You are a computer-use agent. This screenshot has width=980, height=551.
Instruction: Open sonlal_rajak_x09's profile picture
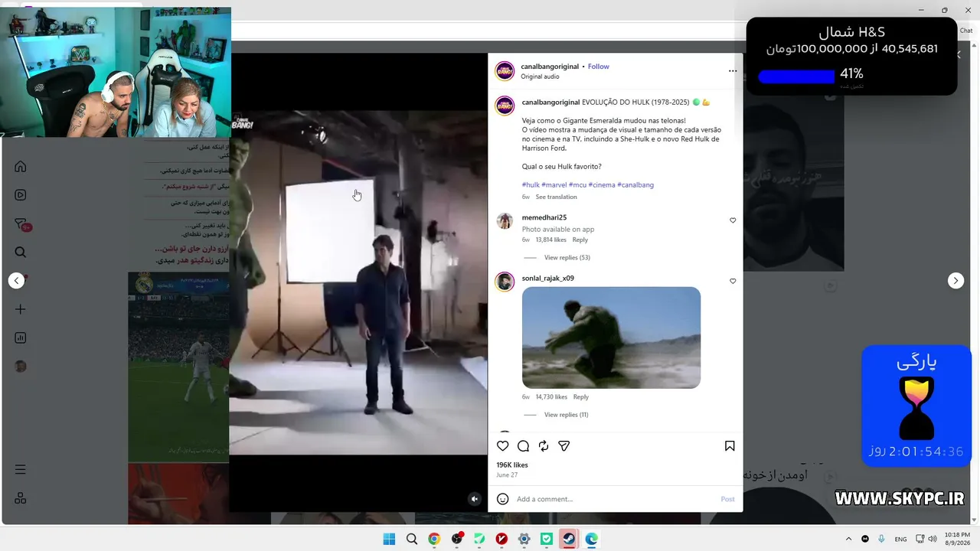click(x=505, y=282)
